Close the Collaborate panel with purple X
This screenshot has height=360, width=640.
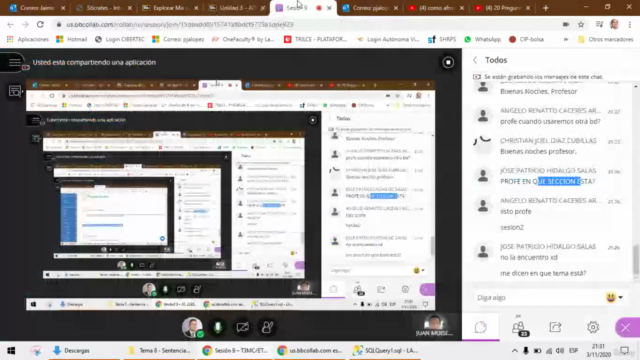click(x=626, y=327)
